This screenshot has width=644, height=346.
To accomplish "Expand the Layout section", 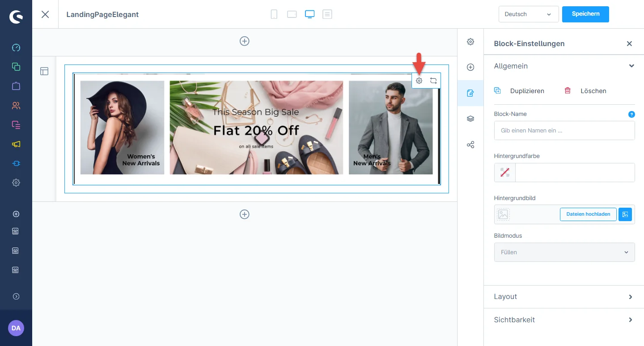I will (564, 297).
